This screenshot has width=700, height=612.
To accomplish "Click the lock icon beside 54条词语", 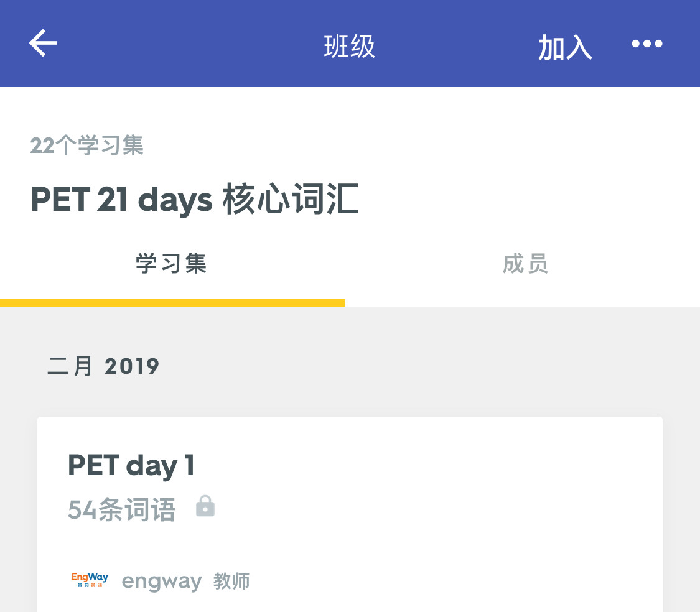I will tap(205, 506).
